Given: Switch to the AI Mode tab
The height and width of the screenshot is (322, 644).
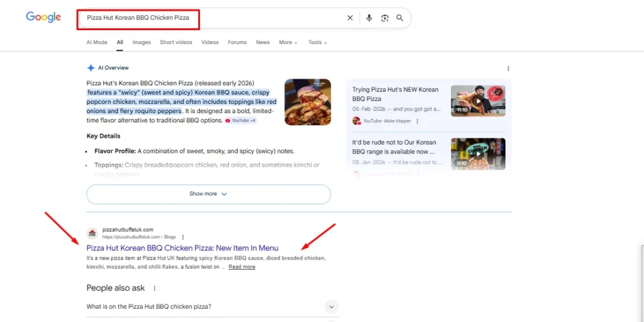Looking at the screenshot, I should [x=97, y=43].
